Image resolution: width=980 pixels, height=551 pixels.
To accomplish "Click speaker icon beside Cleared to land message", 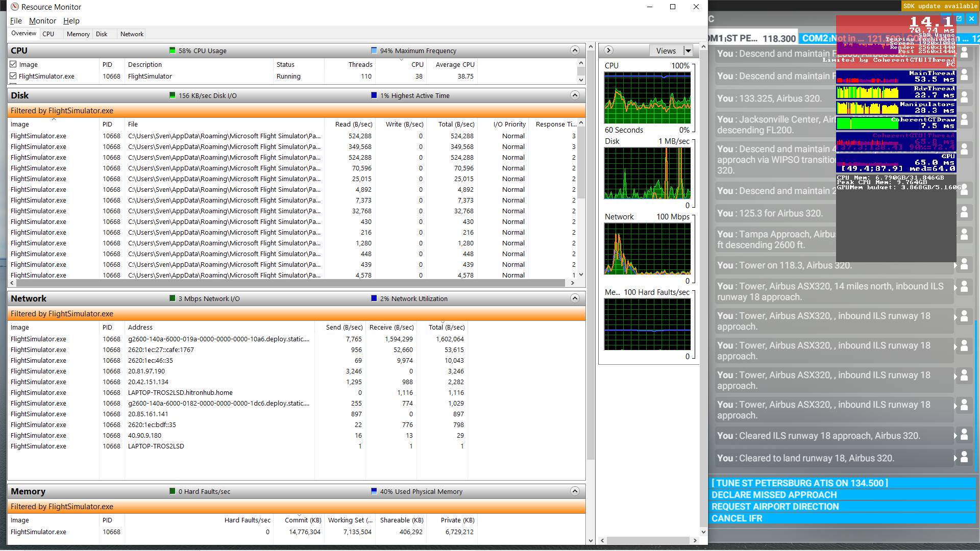I will (964, 457).
